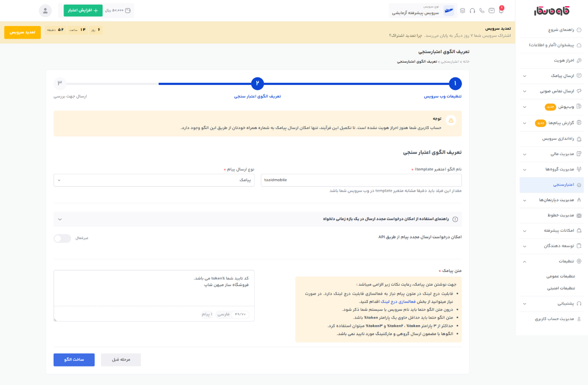Open مدیریت خطوط in the sidebar
The height and width of the screenshot is (385, 588).
click(x=560, y=215)
